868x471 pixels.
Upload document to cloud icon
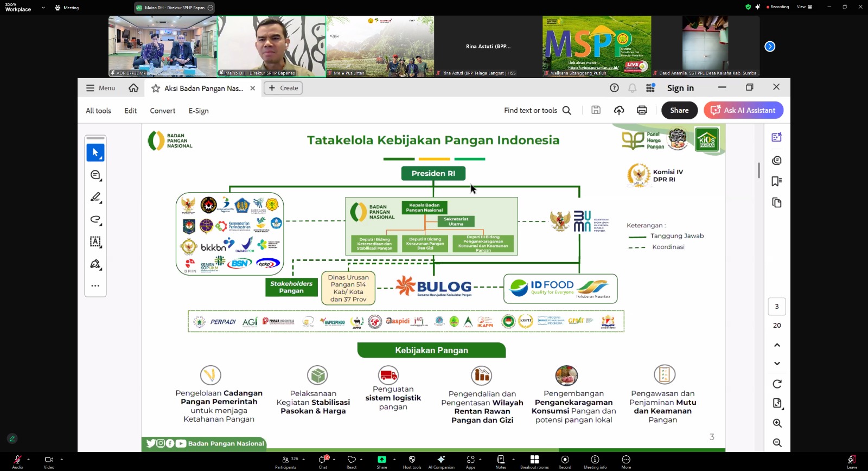pyautogui.click(x=619, y=110)
